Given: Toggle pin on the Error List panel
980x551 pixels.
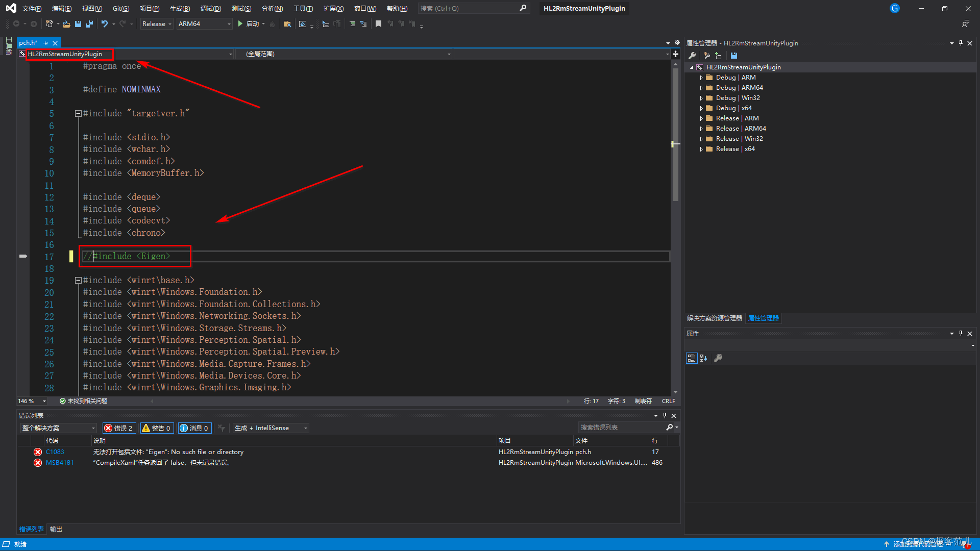Looking at the screenshot, I should [665, 416].
